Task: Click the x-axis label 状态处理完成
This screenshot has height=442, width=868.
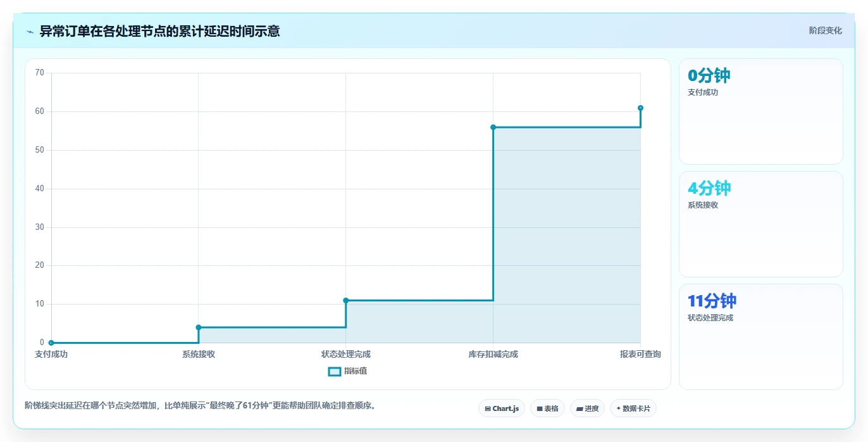Action: (345, 354)
